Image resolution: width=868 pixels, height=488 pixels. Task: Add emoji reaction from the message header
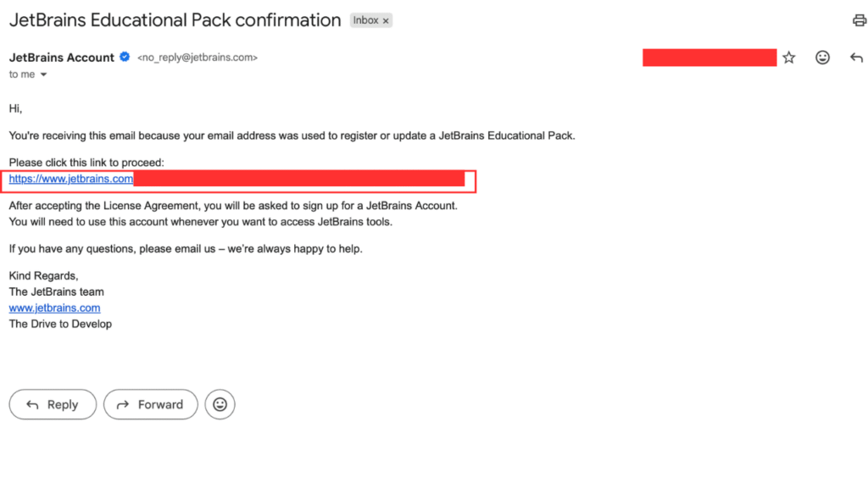pos(822,58)
